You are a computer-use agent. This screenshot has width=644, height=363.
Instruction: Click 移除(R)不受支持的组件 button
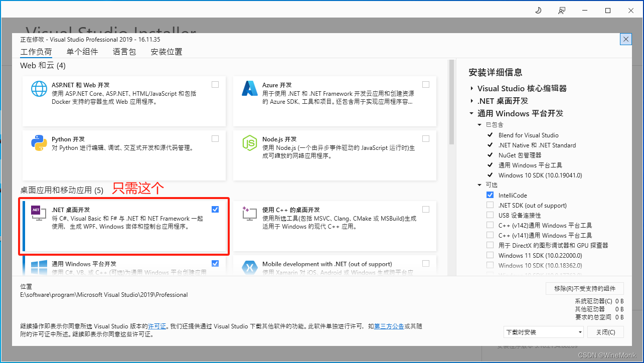click(585, 288)
